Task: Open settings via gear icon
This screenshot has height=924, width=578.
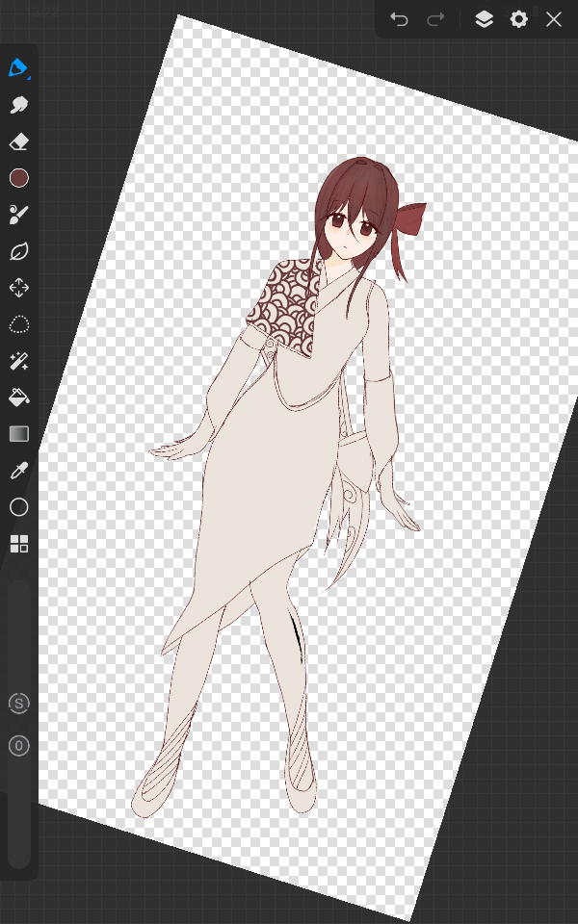Action: click(x=519, y=19)
